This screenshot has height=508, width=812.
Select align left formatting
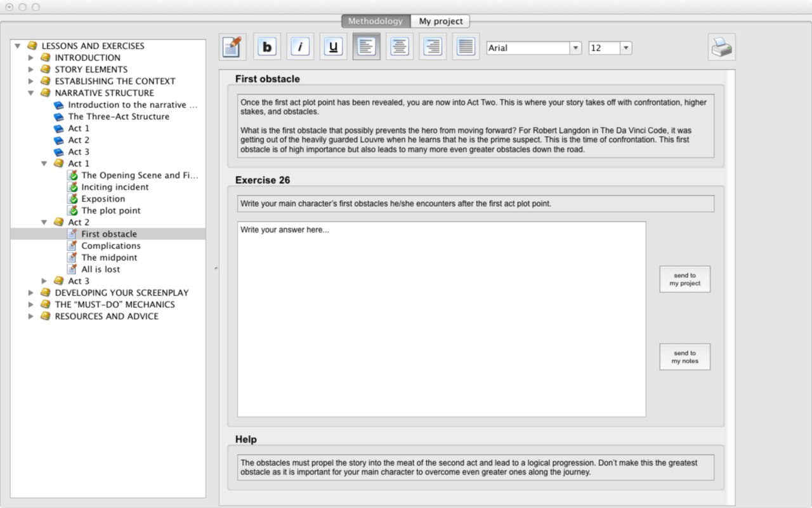coord(367,47)
